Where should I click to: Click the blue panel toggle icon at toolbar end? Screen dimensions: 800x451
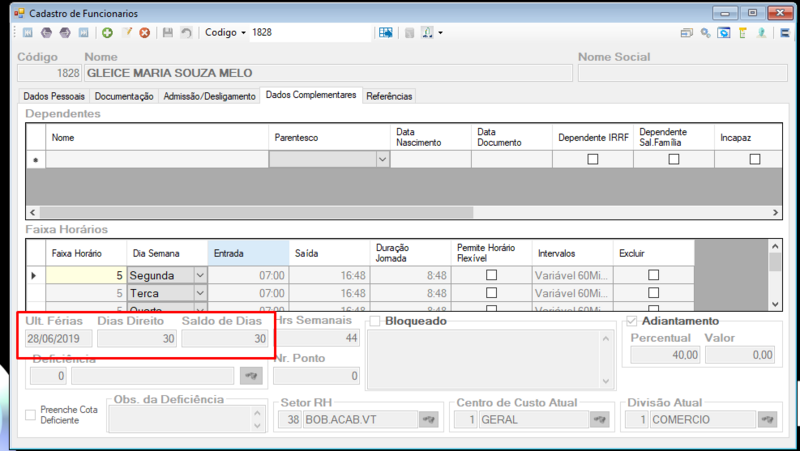coord(785,33)
